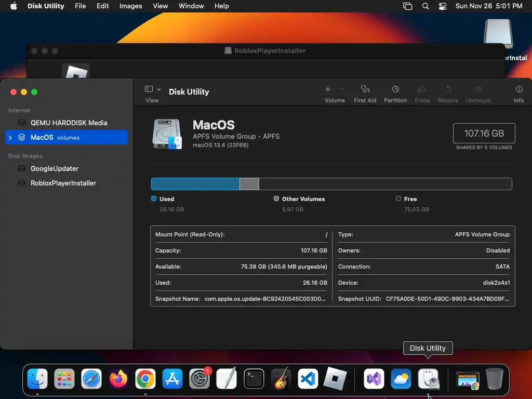Open the Apple menu
Screen dimensions: 532x399
point(14,6)
